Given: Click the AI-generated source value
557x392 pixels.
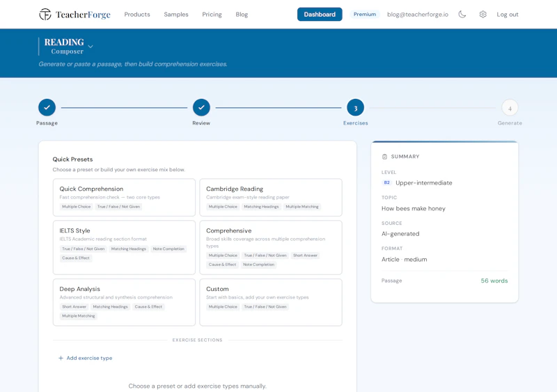Looking at the screenshot, I should (400, 233).
